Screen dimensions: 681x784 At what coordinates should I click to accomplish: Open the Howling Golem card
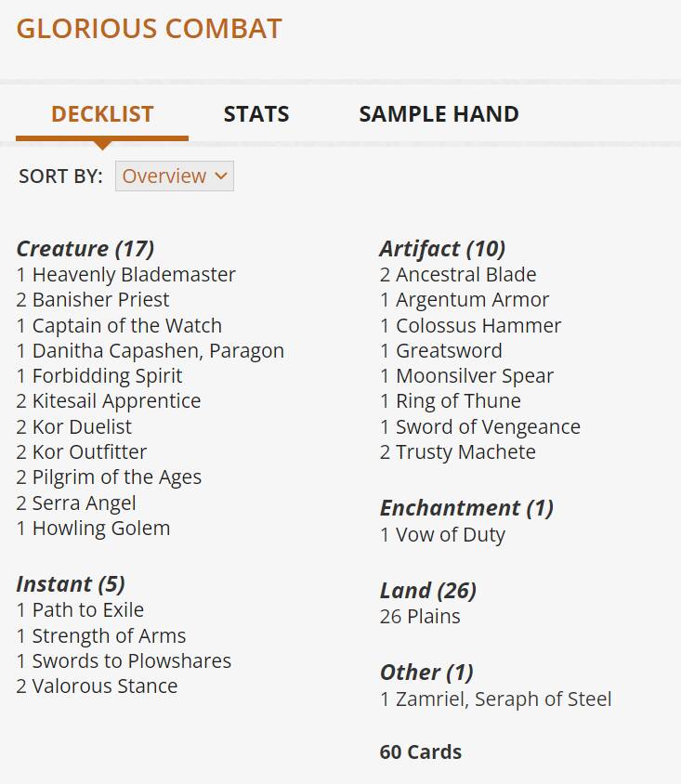100,529
